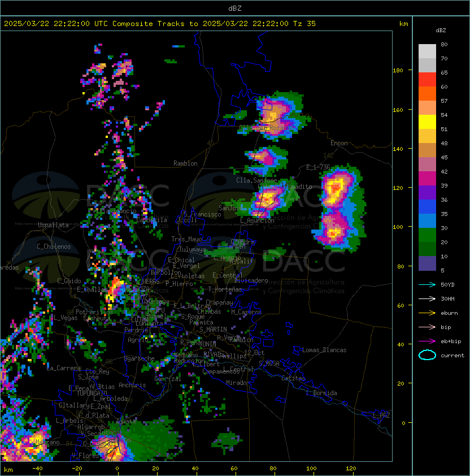Click the JUNIN map label

pyautogui.click(x=207, y=344)
